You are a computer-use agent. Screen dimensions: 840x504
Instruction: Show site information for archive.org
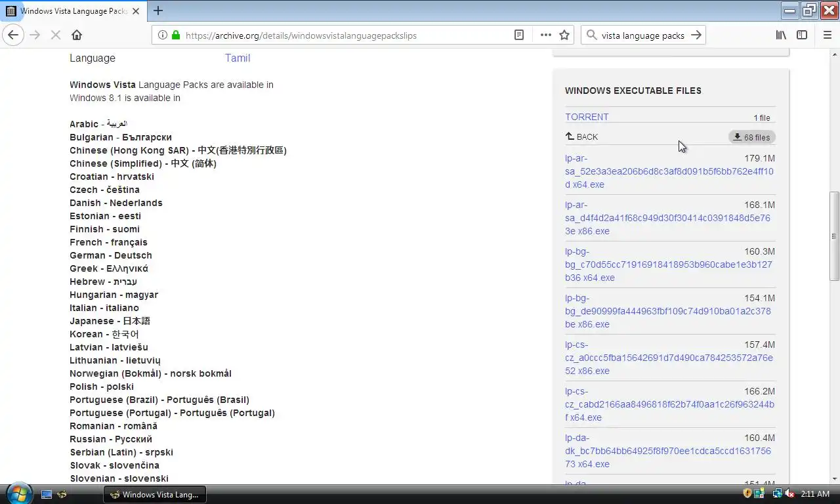(162, 35)
